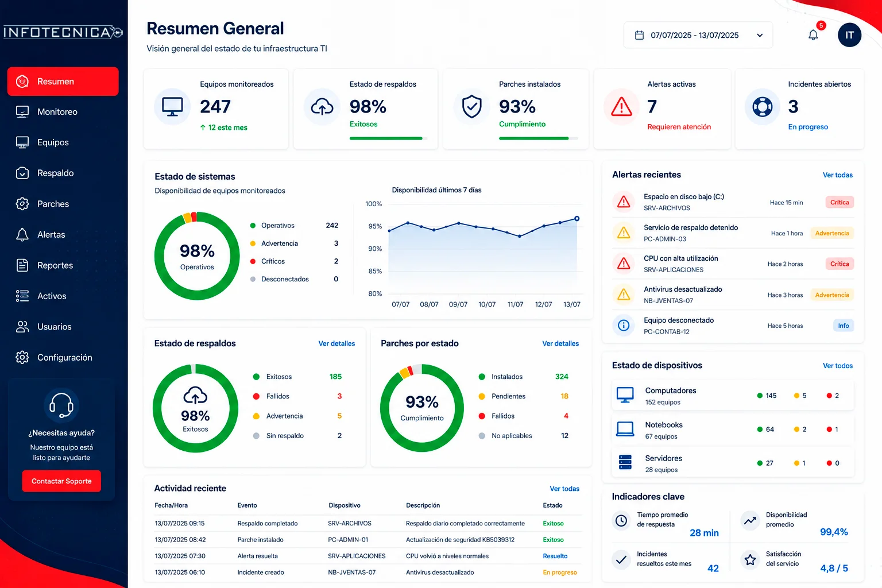Click the Activos list icon

(x=22, y=296)
